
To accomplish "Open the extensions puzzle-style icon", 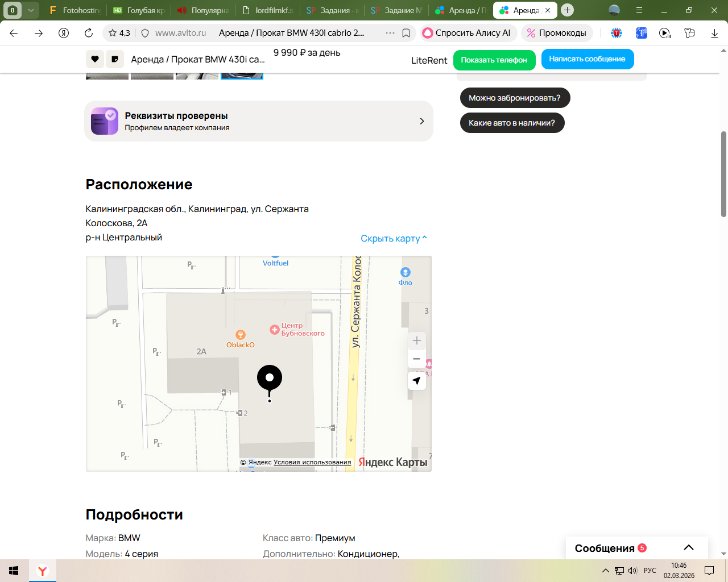I will click(689, 33).
